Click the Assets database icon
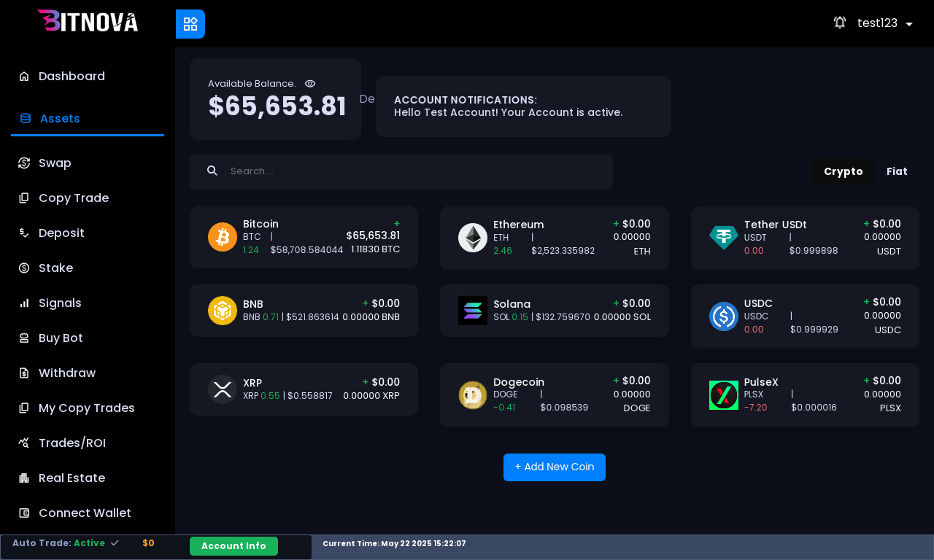This screenshot has width=934, height=560. pyautogui.click(x=26, y=118)
